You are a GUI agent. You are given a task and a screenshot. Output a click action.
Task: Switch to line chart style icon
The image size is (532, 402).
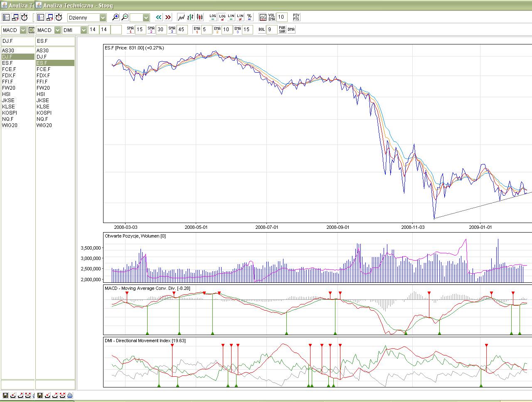181,17
